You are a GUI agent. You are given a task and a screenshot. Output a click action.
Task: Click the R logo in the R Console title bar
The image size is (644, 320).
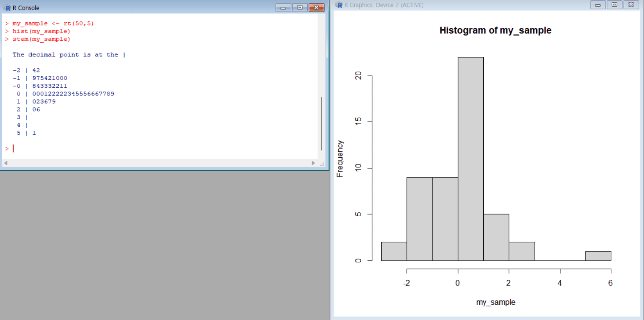coord(7,8)
